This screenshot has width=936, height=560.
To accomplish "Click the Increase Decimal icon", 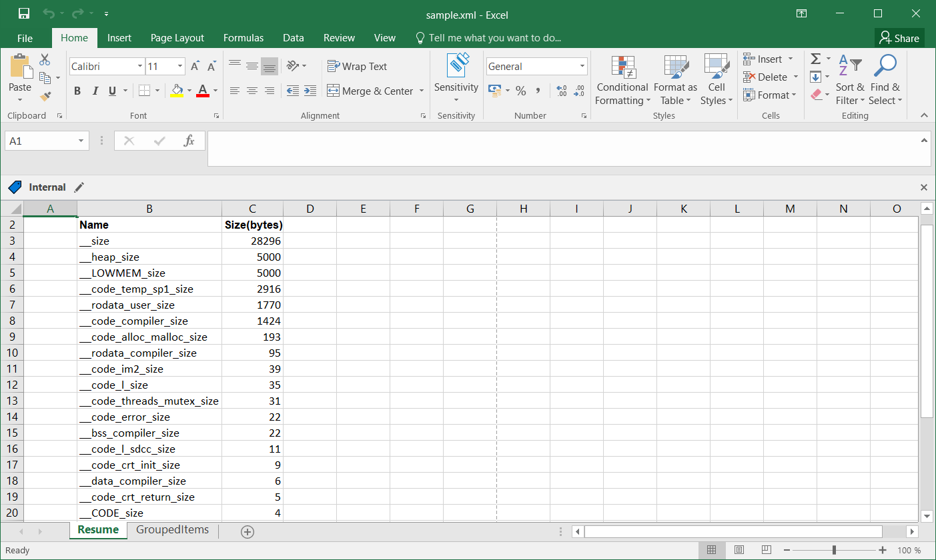I will (x=562, y=91).
